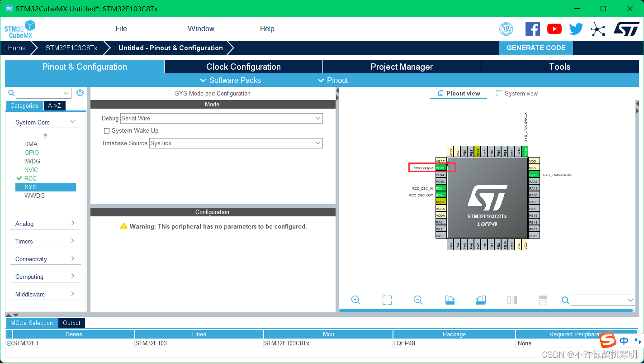The width and height of the screenshot is (644, 363).
Task: Click the 10-year anniversary badge icon
Action: (506, 29)
